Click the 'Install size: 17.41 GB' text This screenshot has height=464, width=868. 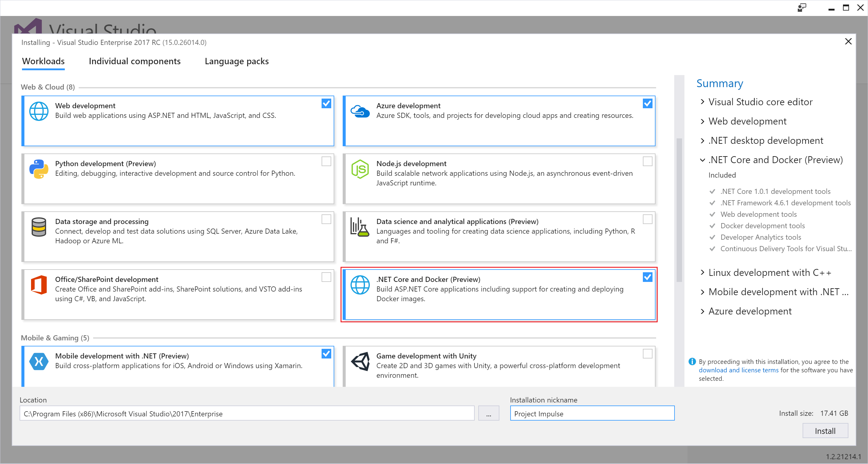pyautogui.click(x=813, y=413)
